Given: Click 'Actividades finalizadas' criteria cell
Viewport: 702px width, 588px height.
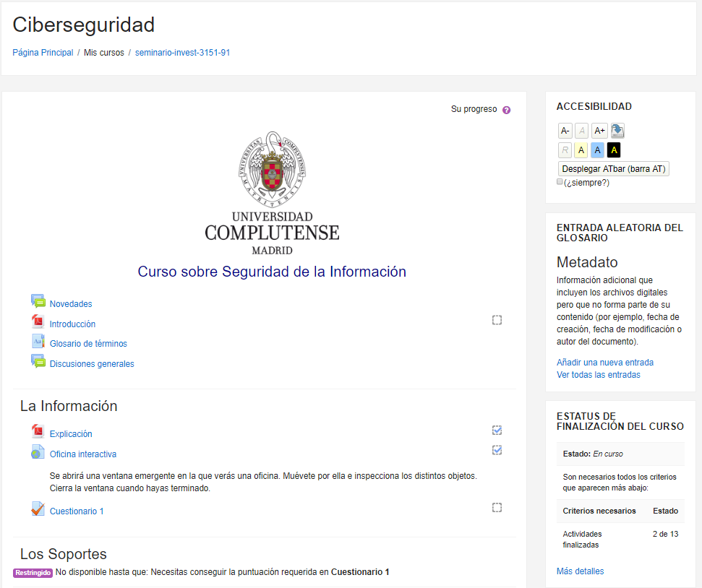Looking at the screenshot, I should (x=582, y=539).
